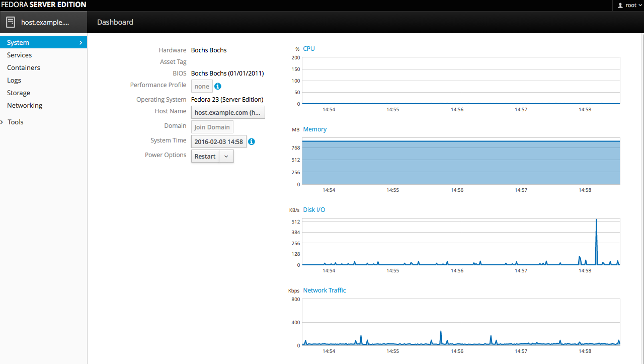
Task: Click the Join Domain button
Action: coord(212,127)
